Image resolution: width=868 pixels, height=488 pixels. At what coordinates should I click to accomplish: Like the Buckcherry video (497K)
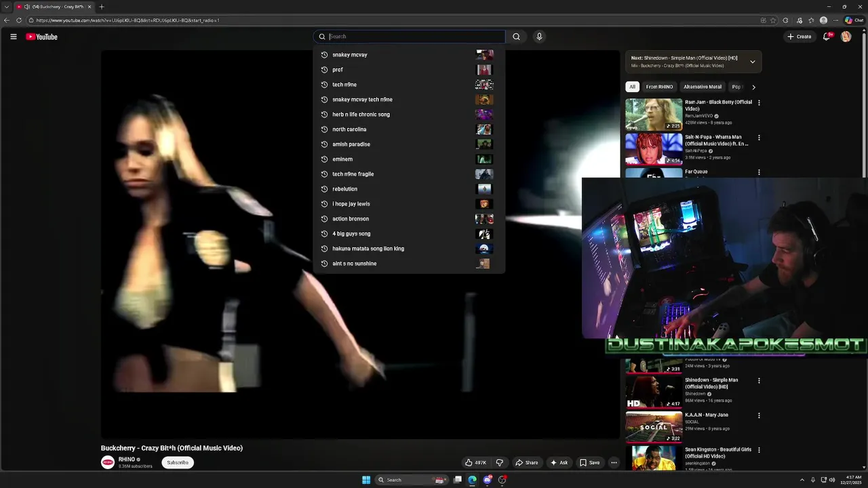[x=475, y=462]
